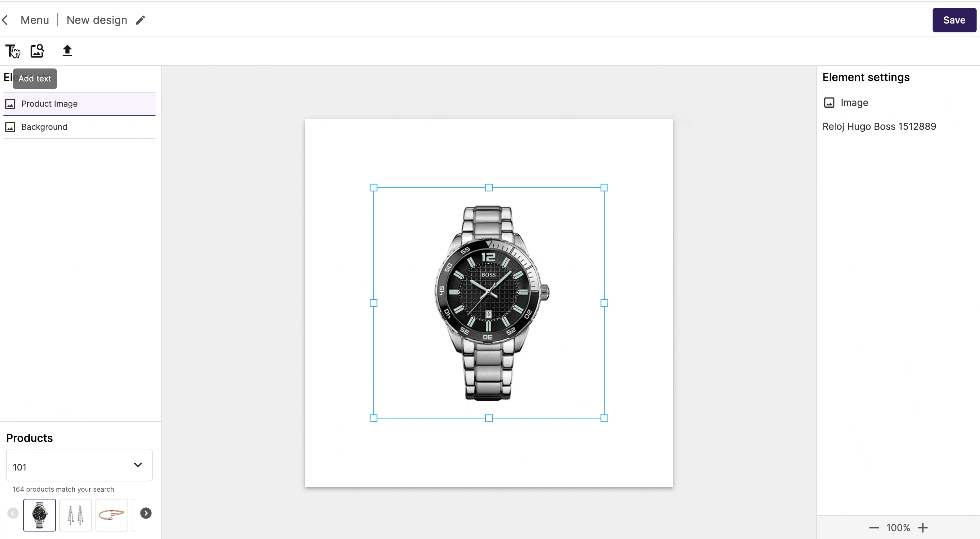Screen dimensions: 980x539
Task: Zoom in with the plus icon
Action: [923, 528]
